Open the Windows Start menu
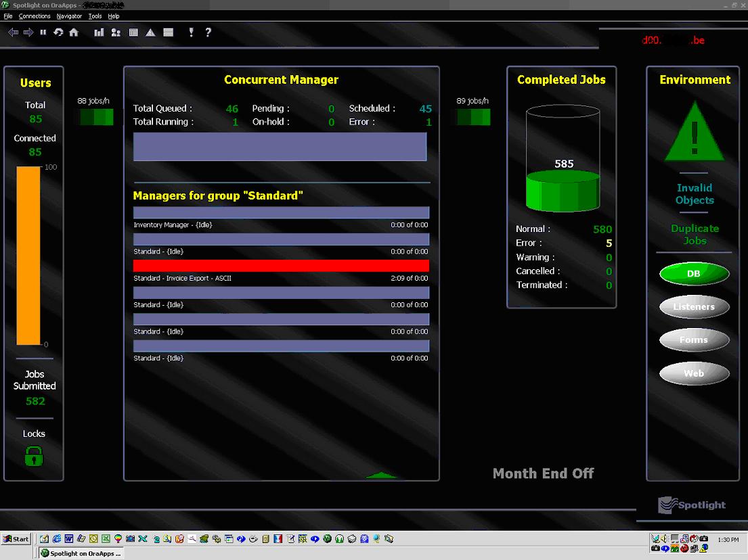The width and height of the screenshot is (748, 560). [x=16, y=539]
